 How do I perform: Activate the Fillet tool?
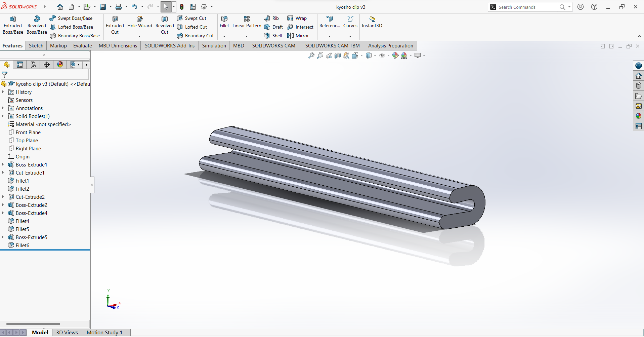[x=224, y=22]
